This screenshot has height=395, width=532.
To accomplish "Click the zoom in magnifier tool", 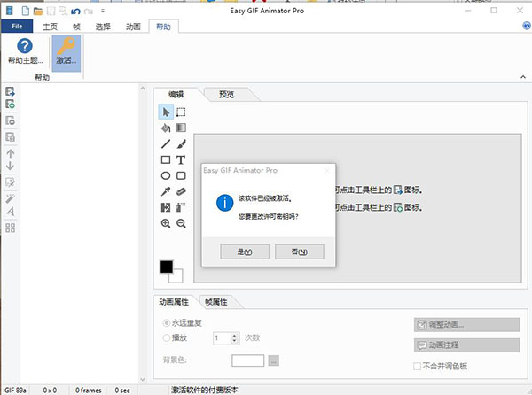I will coord(166,224).
